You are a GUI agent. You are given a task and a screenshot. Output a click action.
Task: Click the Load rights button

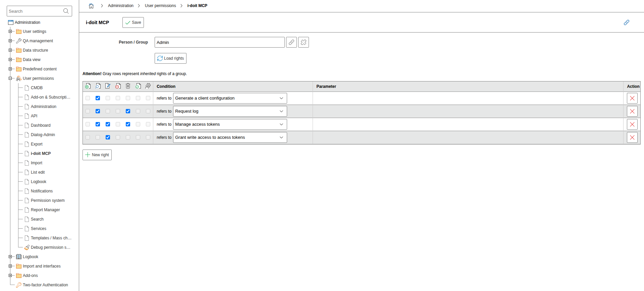[x=170, y=58]
